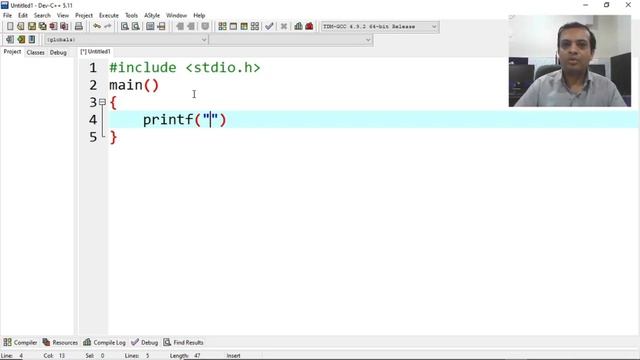
Task: Open the Edit menu
Action: 23,16
